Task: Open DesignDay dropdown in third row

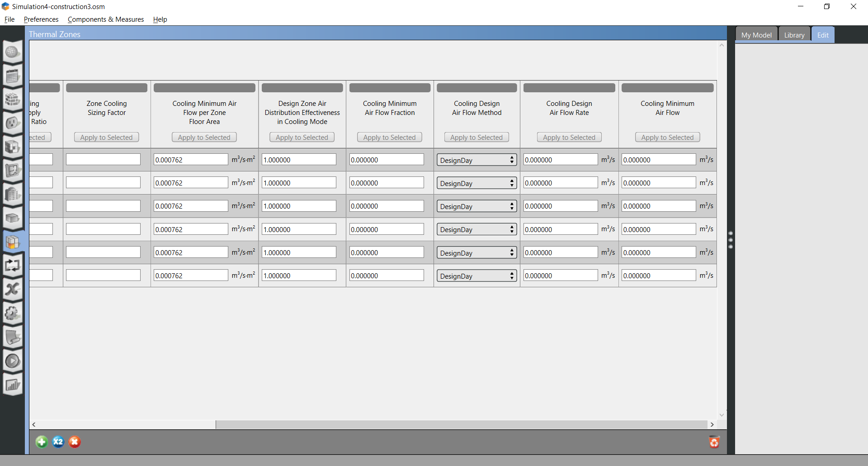Action: [x=476, y=206]
